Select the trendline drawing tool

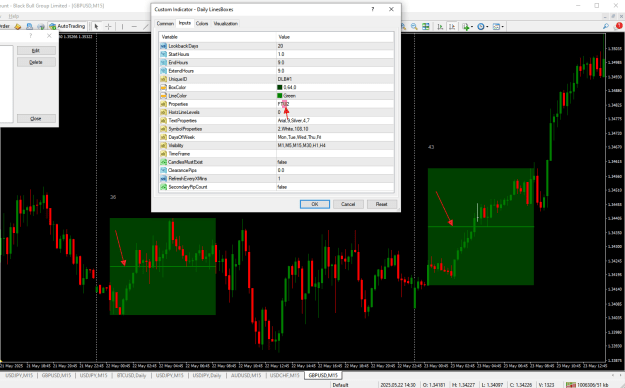[x=146, y=26]
